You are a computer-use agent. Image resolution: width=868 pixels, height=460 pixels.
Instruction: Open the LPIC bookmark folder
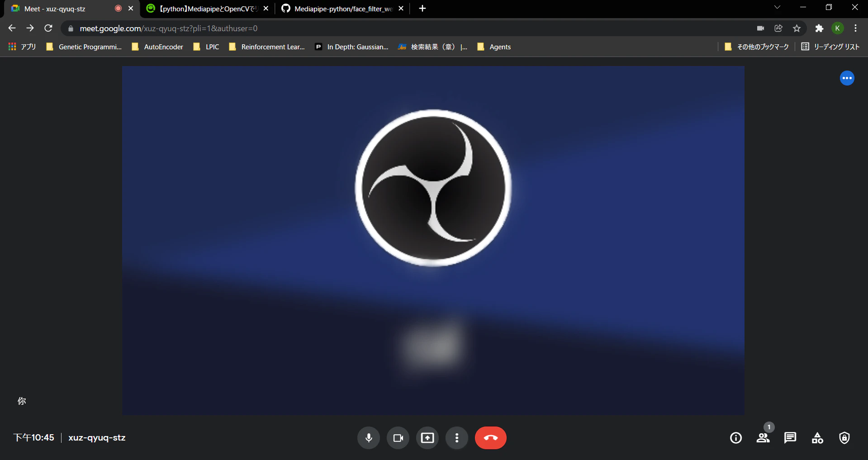(x=206, y=47)
